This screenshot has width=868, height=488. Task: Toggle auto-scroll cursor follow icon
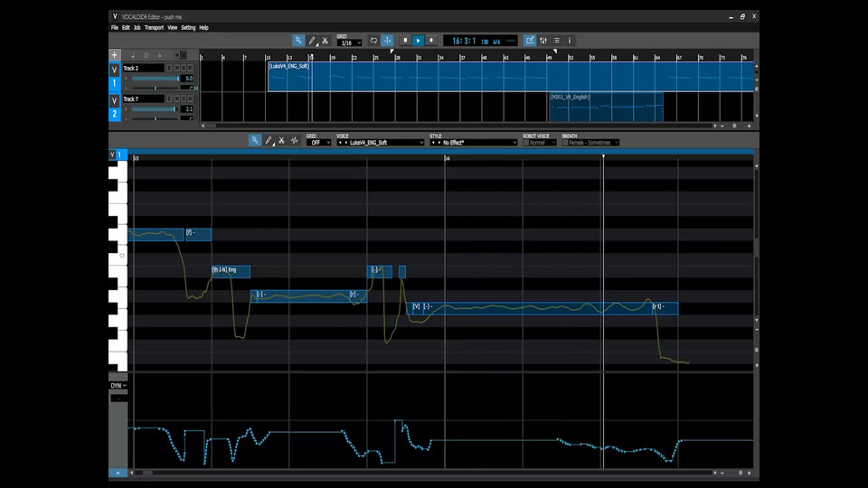pos(387,41)
